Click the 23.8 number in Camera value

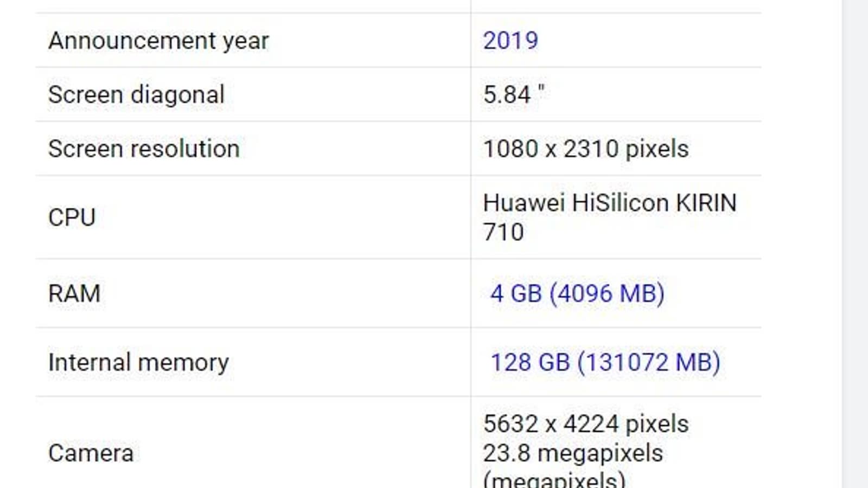[507, 453]
